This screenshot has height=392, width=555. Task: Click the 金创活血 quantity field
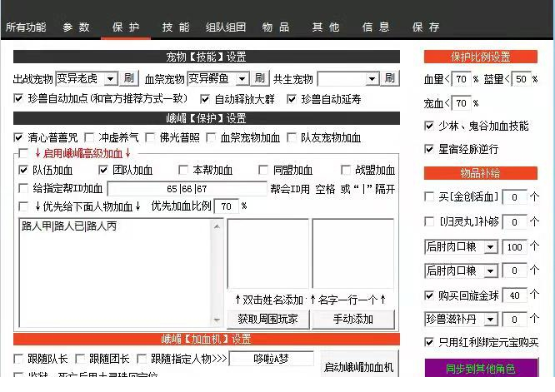[x=514, y=197]
